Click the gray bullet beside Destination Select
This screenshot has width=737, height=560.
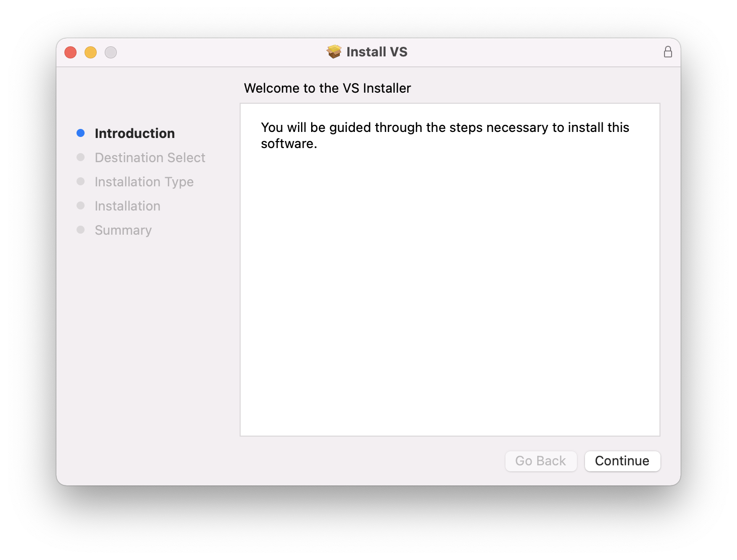point(81,157)
